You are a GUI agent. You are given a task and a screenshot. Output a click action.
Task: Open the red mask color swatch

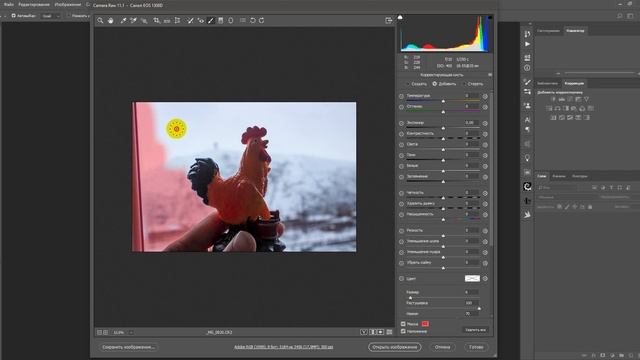[425, 324]
